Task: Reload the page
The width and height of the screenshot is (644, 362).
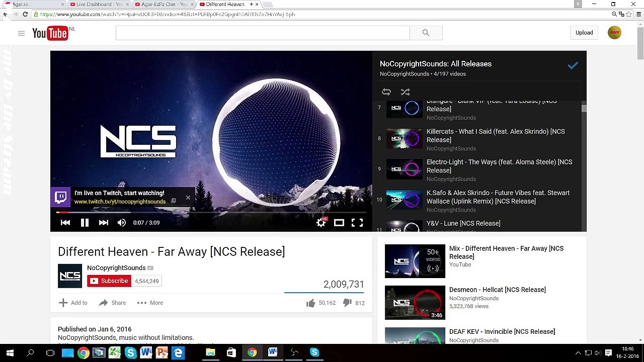Action: (25, 14)
